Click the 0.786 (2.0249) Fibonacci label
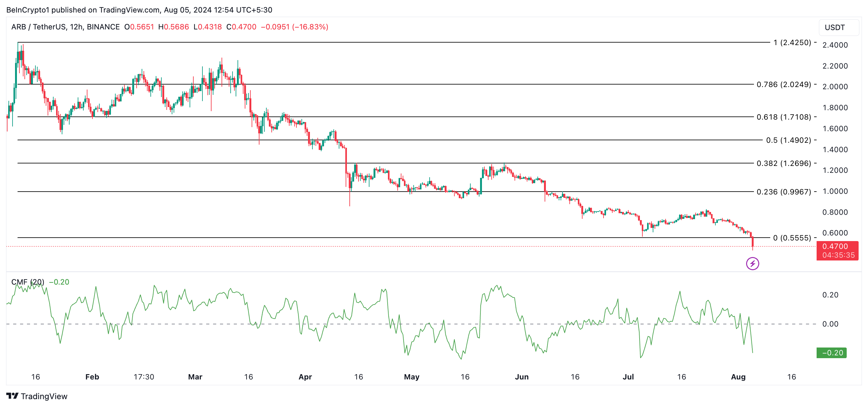The height and width of the screenshot is (407, 868). tap(783, 84)
